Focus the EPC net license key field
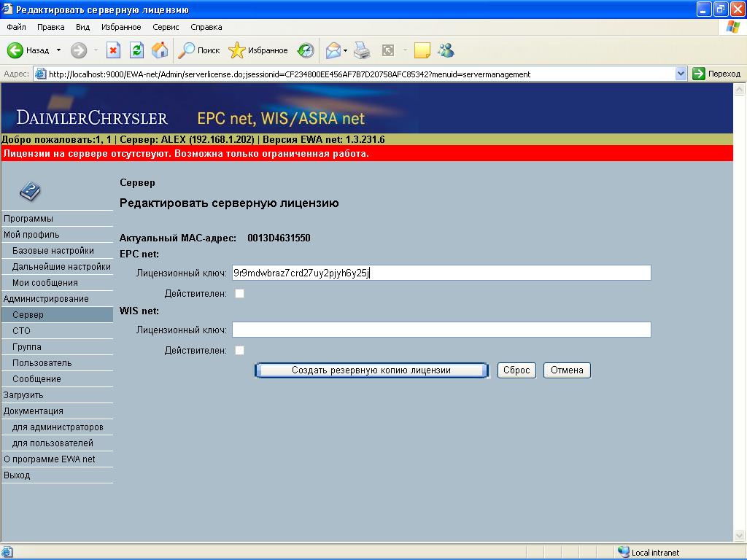The width and height of the screenshot is (747, 560). 441,273
